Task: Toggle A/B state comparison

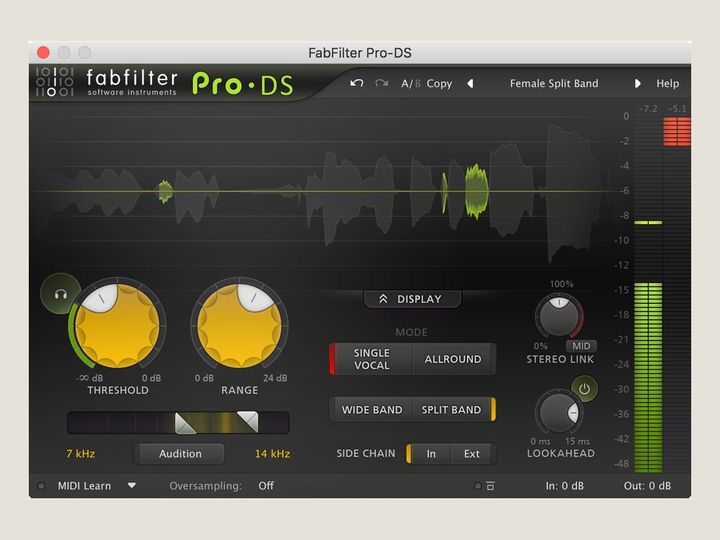Action: pyautogui.click(x=411, y=84)
